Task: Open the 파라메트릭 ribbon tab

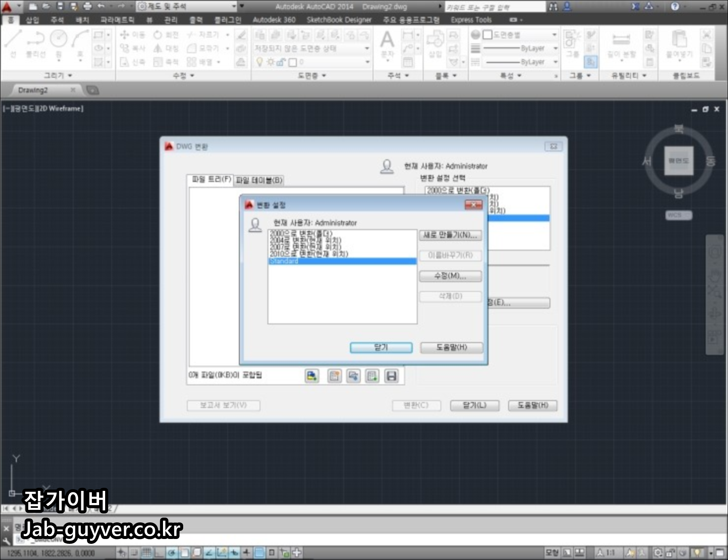Action: click(x=117, y=20)
